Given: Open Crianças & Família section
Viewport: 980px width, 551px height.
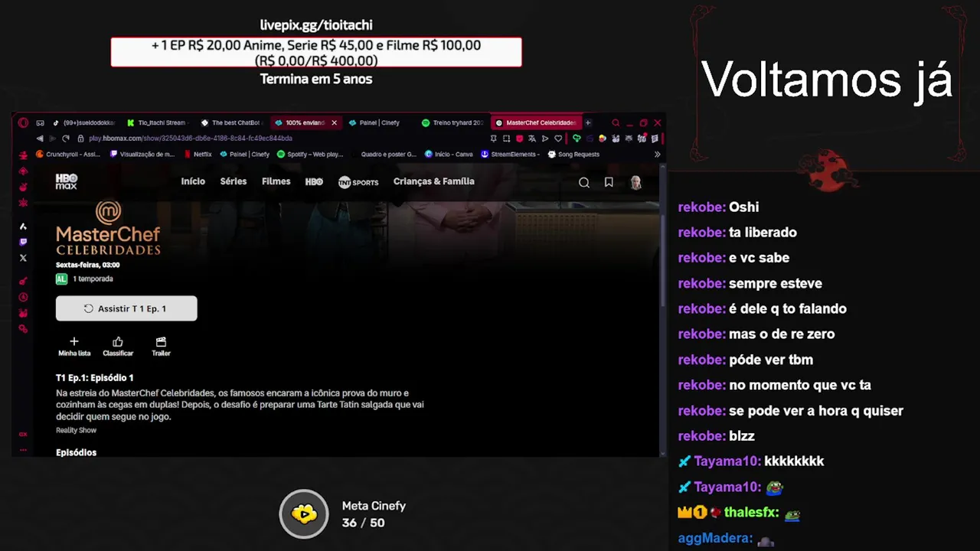Looking at the screenshot, I should 434,181.
